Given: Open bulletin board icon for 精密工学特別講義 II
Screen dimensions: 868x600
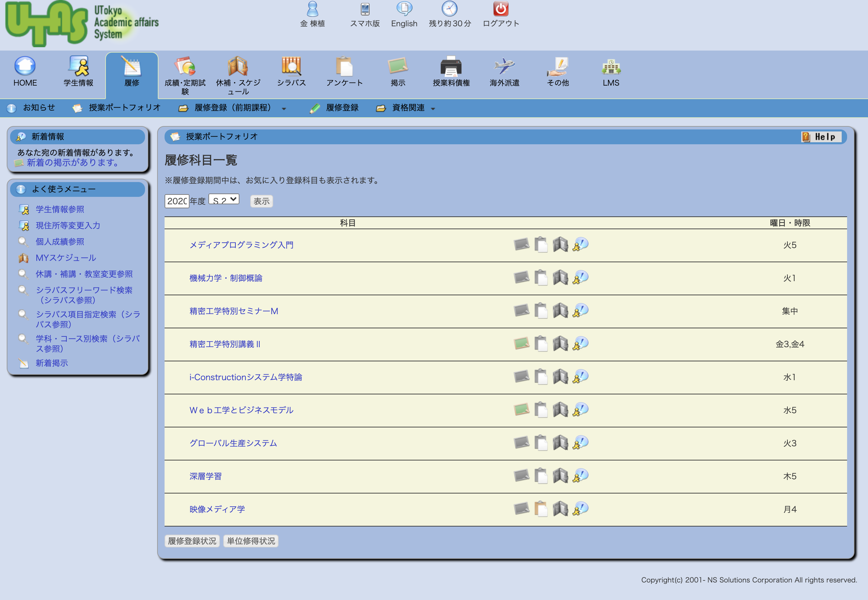Looking at the screenshot, I should coord(521,343).
